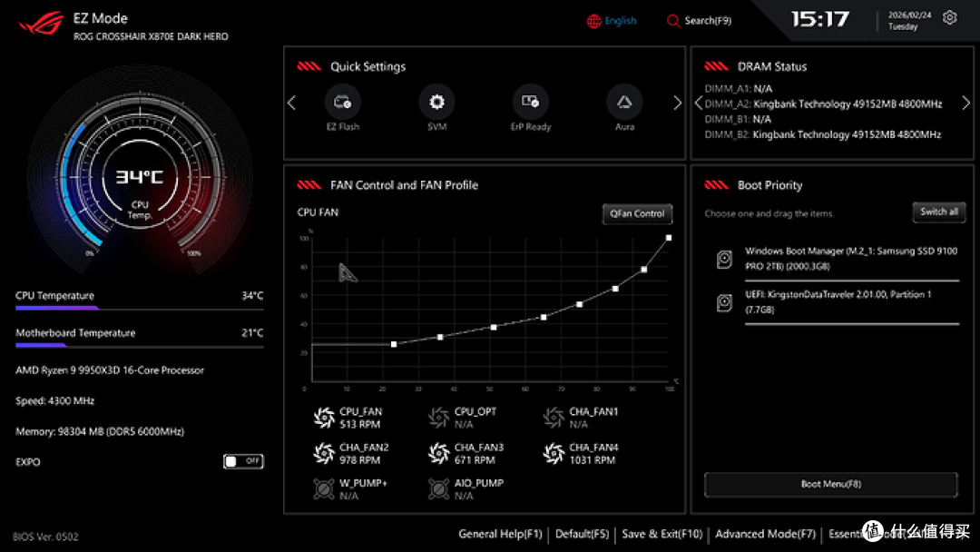Click the 2026/02/24 Tuesday date

909,21
